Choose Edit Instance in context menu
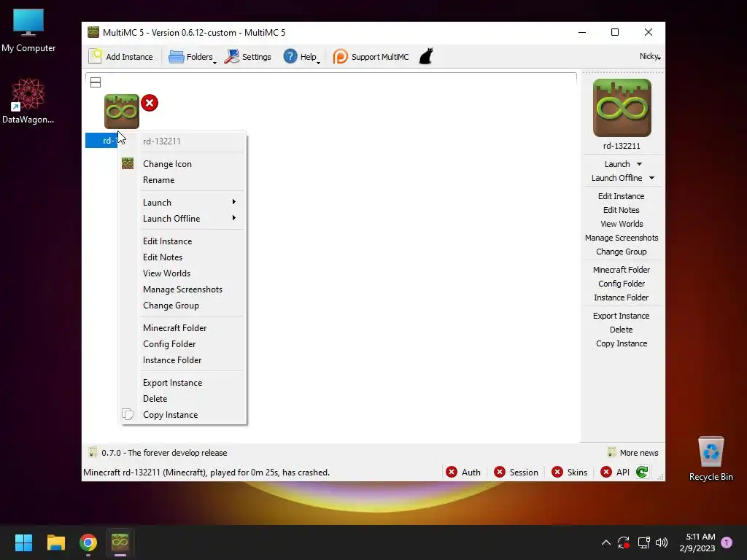The height and width of the screenshot is (560, 747). (x=182, y=241)
